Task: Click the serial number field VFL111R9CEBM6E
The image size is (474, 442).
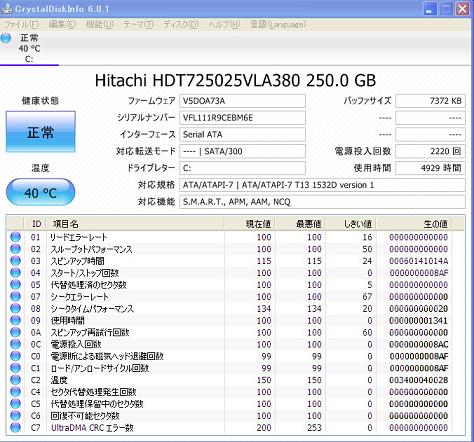Action: click(242, 118)
